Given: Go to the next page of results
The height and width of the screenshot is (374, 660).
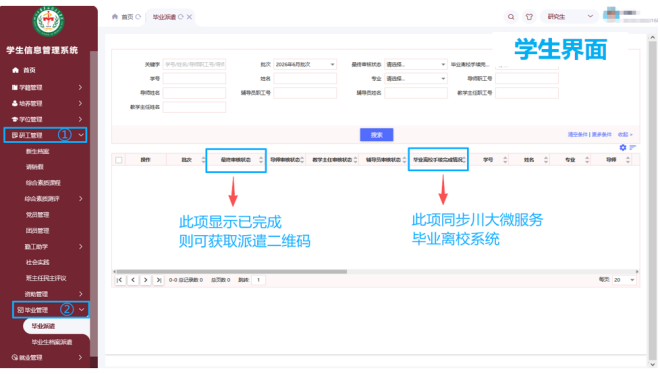Looking at the screenshot, I should (146, 280).
